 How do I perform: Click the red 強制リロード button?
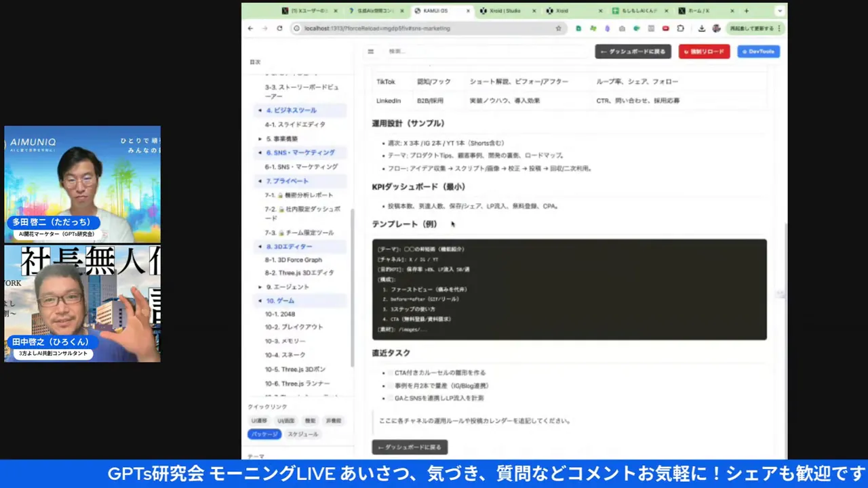click(x=704, y=52)
